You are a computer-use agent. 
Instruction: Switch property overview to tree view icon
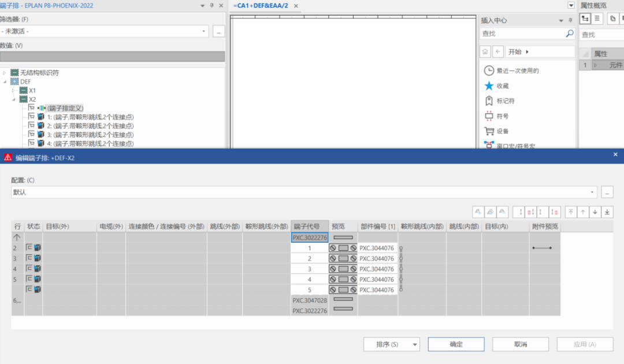(585, 18)
